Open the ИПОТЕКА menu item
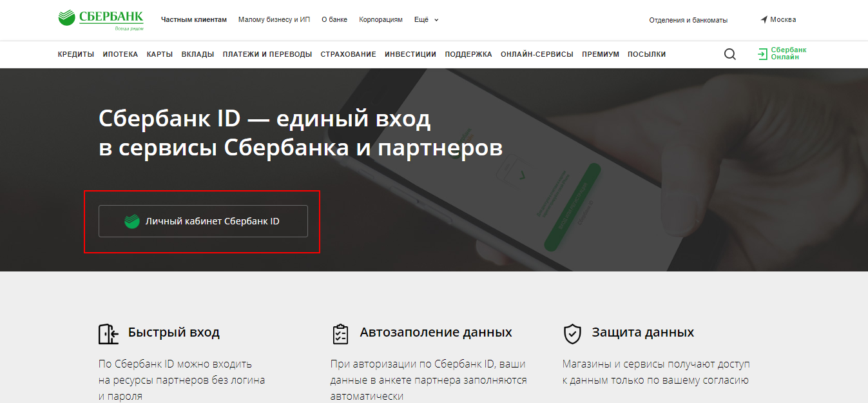This screenshot has width=868, height=403. tap(121, 54)
